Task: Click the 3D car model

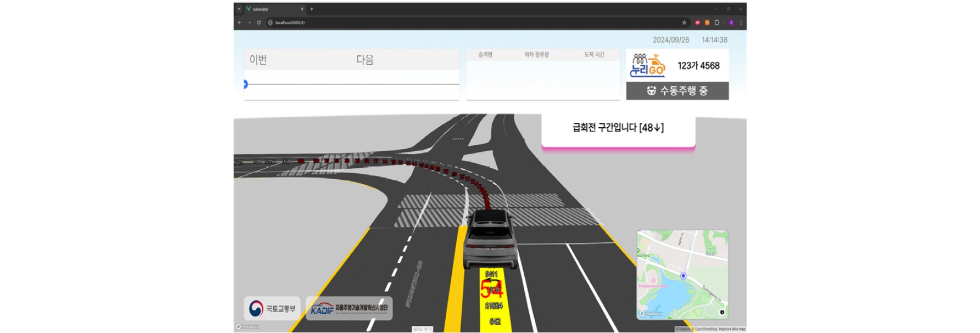Action: pyautogui.click(x=490, y=239)
